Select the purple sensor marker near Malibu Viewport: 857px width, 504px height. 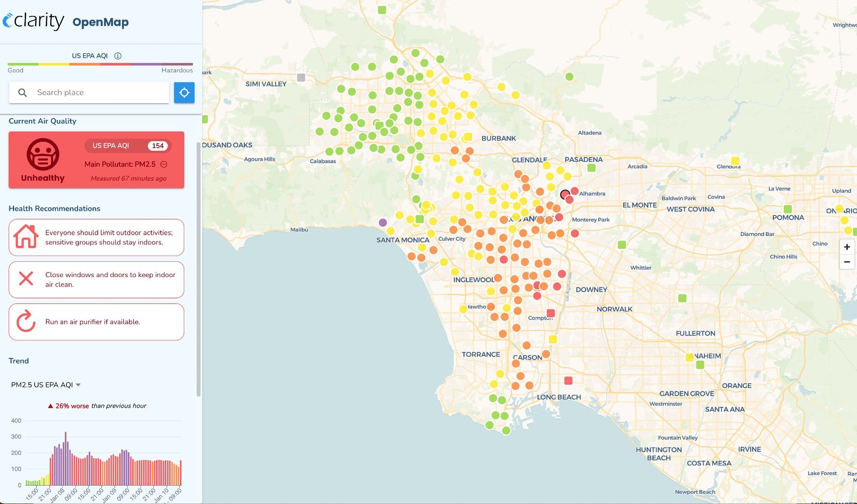pos(383,223)
